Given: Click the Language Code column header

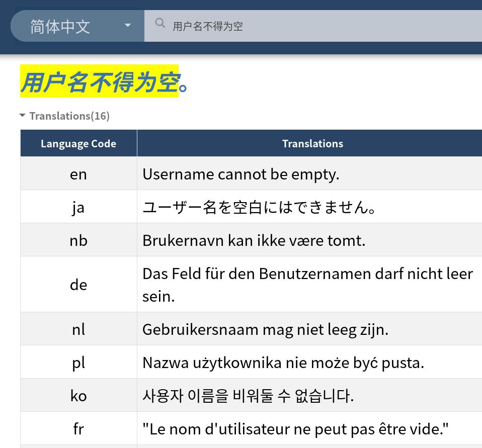Looking at the screenshot, I should (x=78, y=143).
